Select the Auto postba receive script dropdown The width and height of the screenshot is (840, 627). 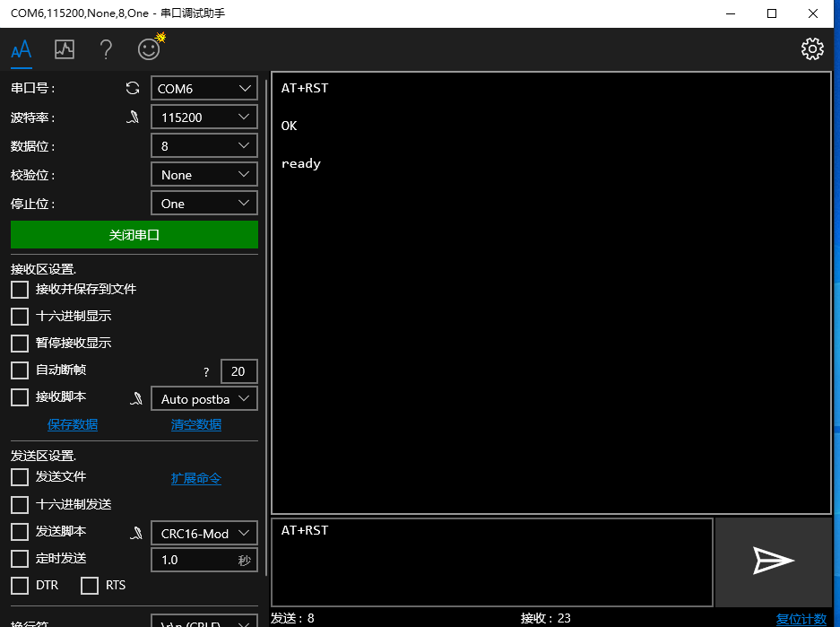coord(204,398)
